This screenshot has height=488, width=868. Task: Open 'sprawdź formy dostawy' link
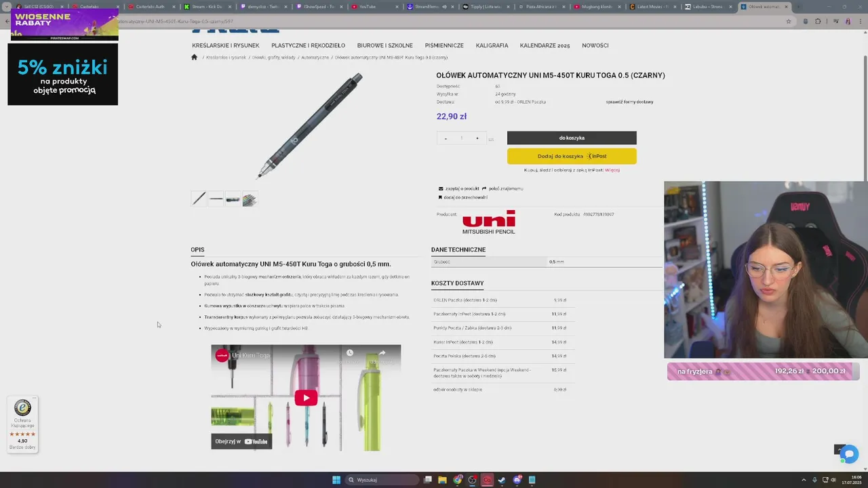coord(629,102)
